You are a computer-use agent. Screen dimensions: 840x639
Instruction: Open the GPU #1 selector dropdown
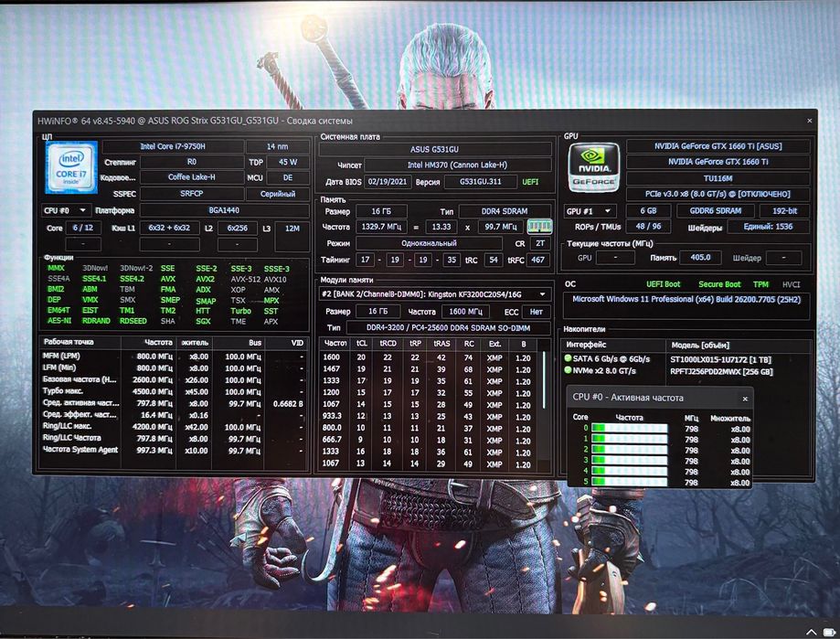pos(590,211)
